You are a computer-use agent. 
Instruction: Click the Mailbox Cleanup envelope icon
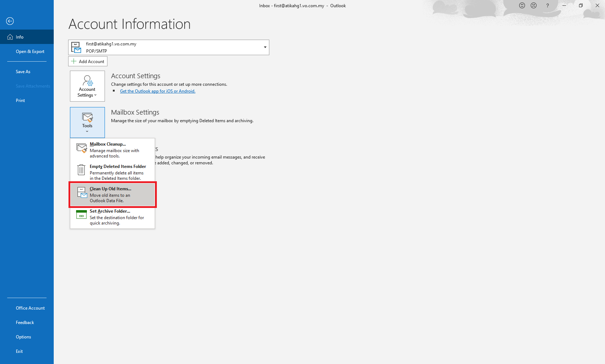point(81,148)
